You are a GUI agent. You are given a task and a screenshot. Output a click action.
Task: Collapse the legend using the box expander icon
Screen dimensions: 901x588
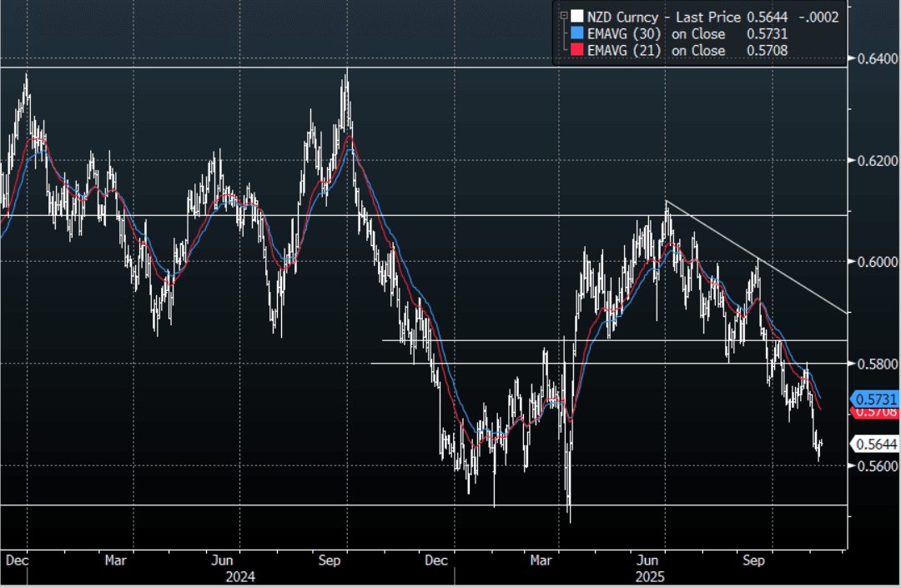(x=564, y=16)
